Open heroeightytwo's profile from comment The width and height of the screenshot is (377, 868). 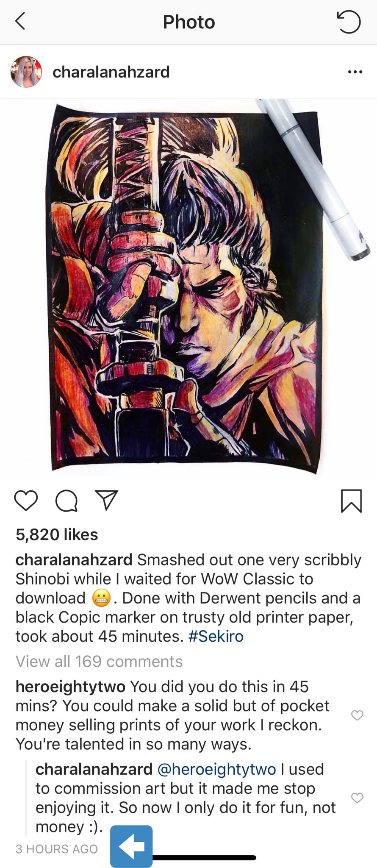click(x=70, y=687)
